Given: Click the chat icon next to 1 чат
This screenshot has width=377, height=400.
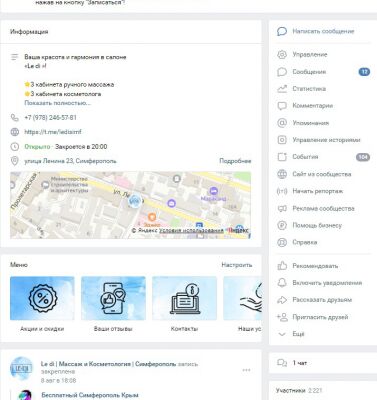Looking at the screenshot, I should 282,363.
